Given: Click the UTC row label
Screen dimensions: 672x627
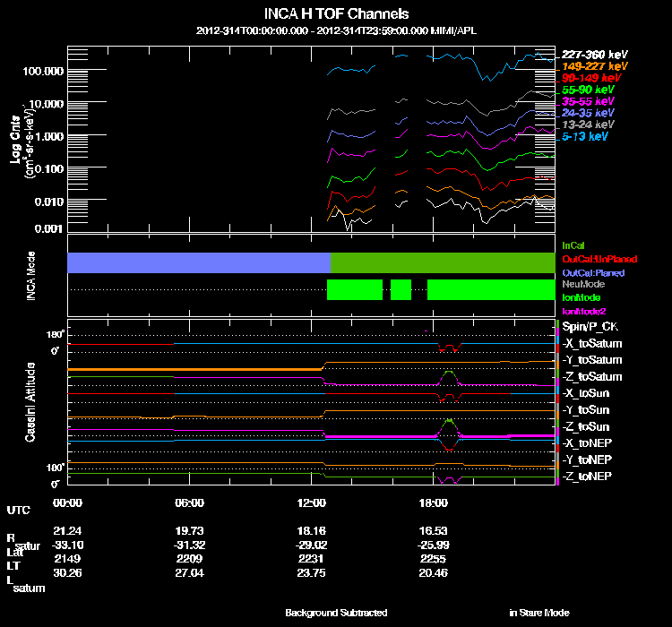Looking at the screenshot, I should 19,511.
